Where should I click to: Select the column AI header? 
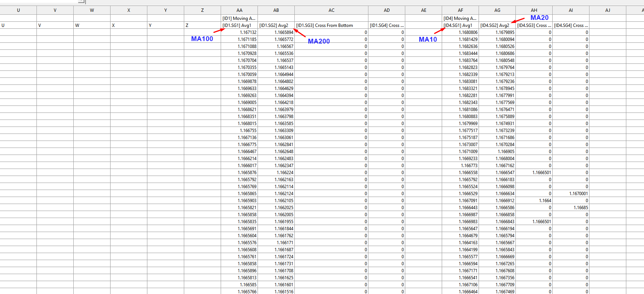571,10
